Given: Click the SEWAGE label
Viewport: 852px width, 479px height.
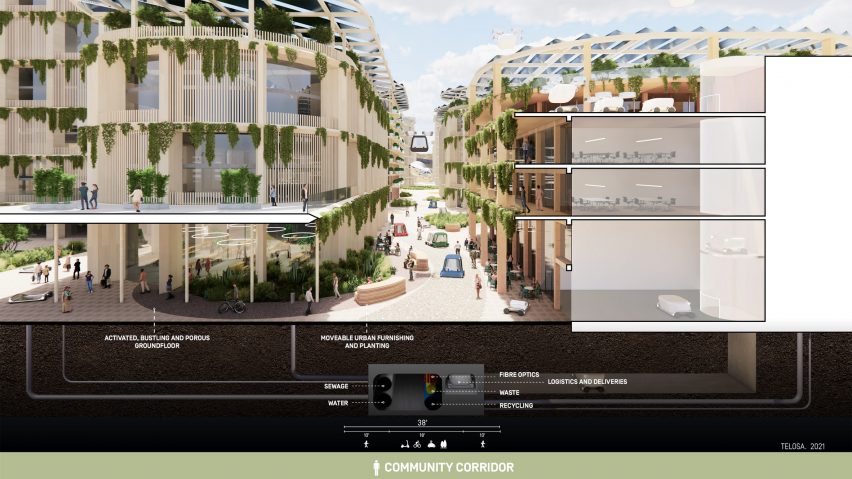Looking at the screenshot, I should coord(336,386).
